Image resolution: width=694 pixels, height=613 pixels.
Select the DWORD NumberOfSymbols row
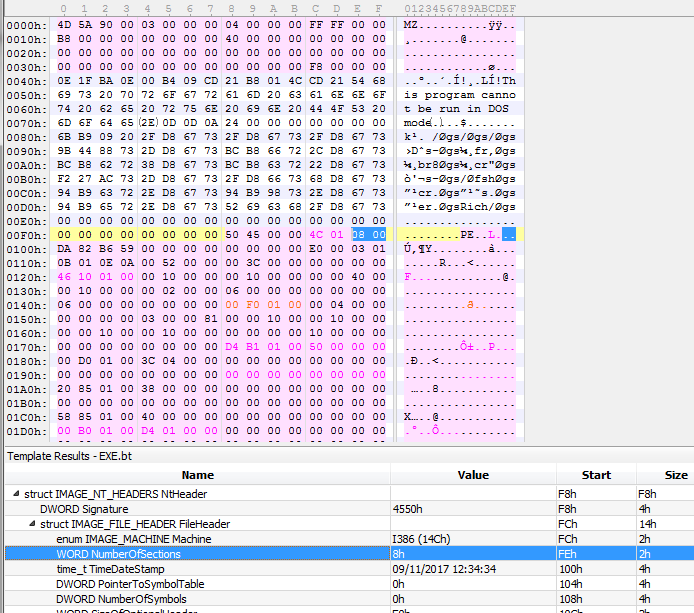(x=120, y=599)
